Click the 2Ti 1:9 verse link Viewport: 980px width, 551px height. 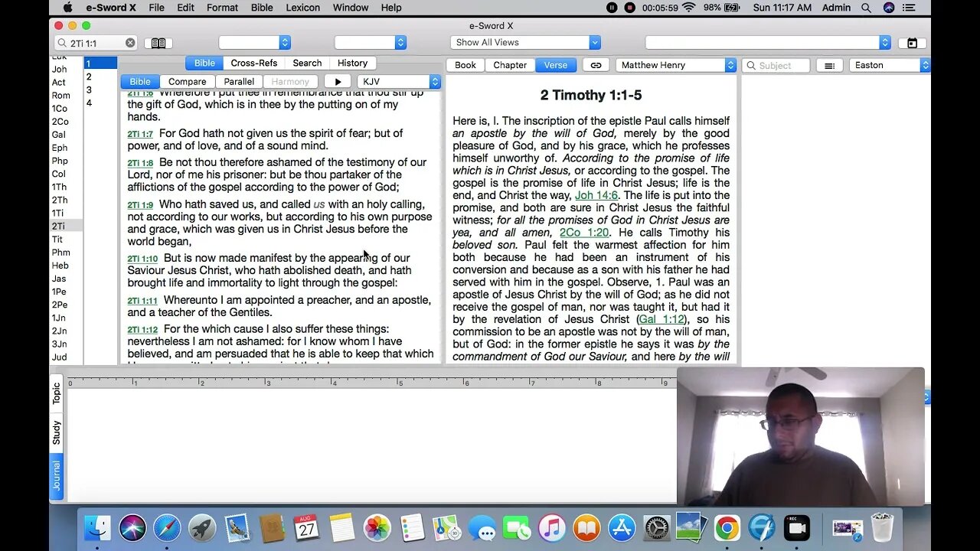(140, 205)
